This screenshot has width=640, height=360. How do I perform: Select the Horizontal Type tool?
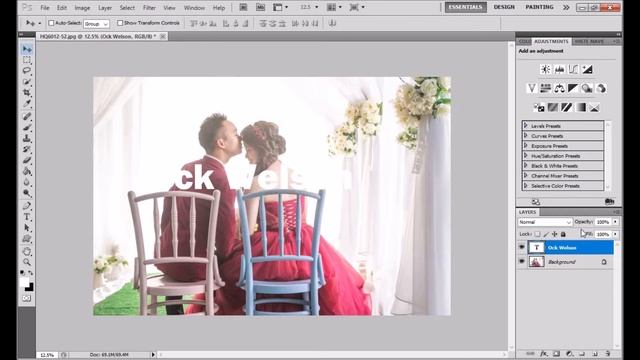coord(27,217)
